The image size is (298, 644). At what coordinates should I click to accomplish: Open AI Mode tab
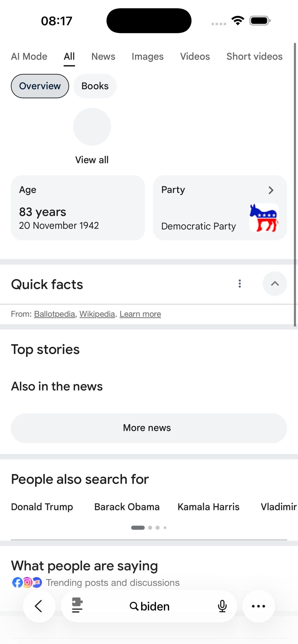click(29, 57)
